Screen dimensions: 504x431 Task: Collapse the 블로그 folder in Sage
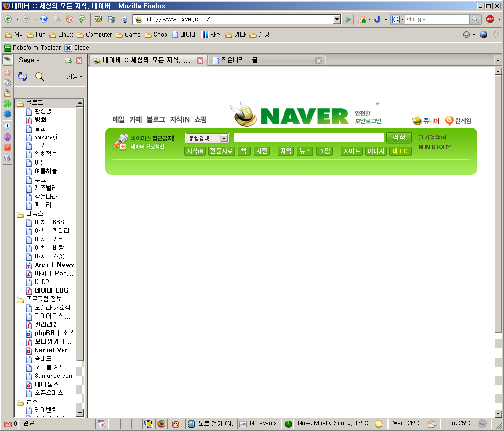click(20, 103)
